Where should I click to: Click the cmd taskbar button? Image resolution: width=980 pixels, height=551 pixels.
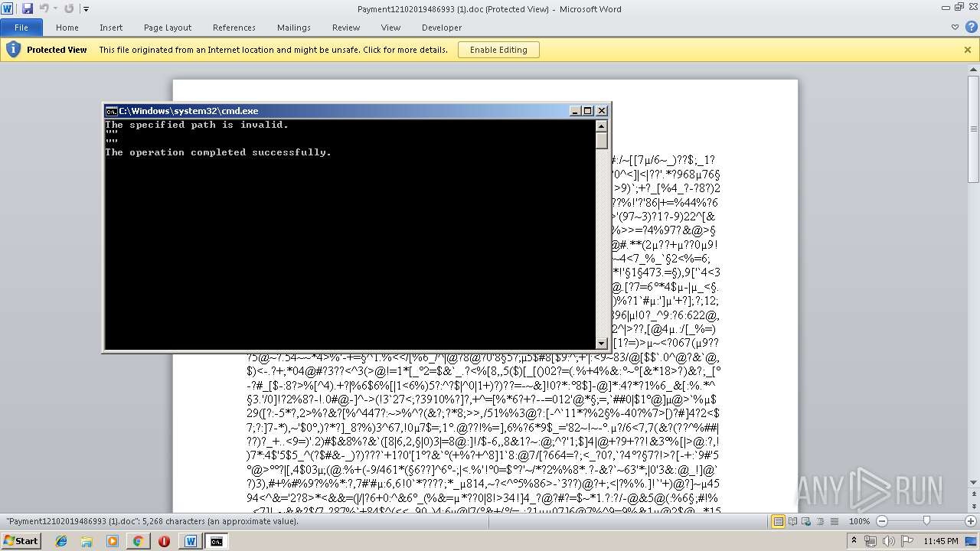coord(217,541)
